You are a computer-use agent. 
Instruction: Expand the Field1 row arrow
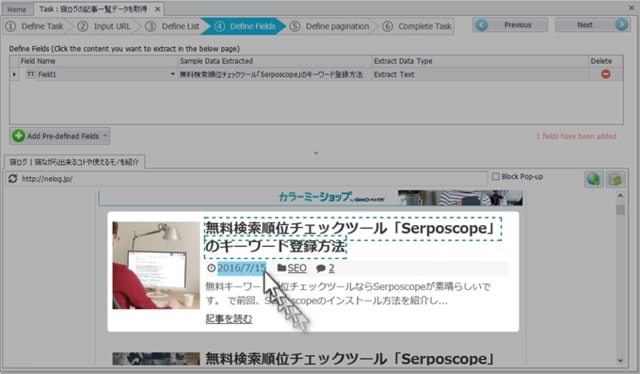point(15,74)
